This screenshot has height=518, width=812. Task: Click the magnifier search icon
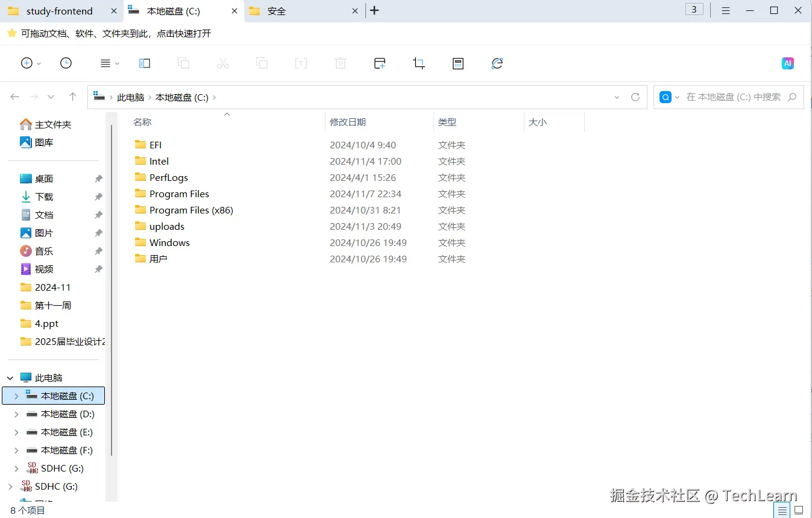coord(792,97)
